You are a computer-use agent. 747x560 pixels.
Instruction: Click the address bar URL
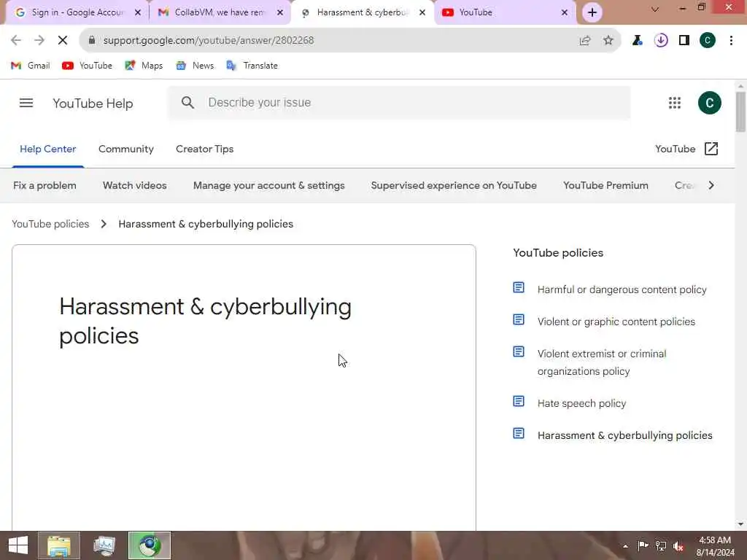point(209,41)
